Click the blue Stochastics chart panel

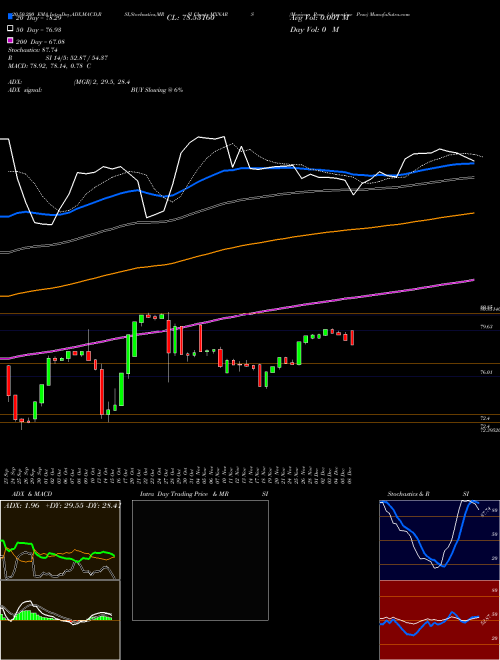[x=439, y=540]
